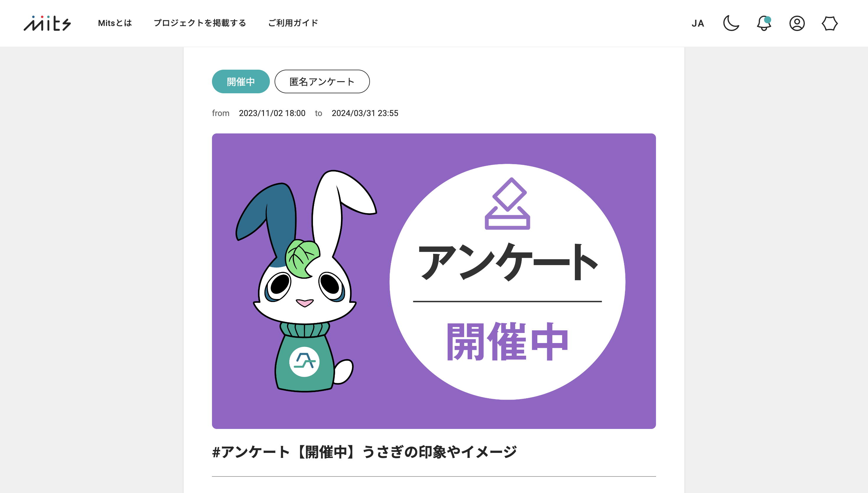This screenshot has width=868, height=493.
Task: Open プロジェクトを掲載する menu item
Action: [x=200, y=23]
